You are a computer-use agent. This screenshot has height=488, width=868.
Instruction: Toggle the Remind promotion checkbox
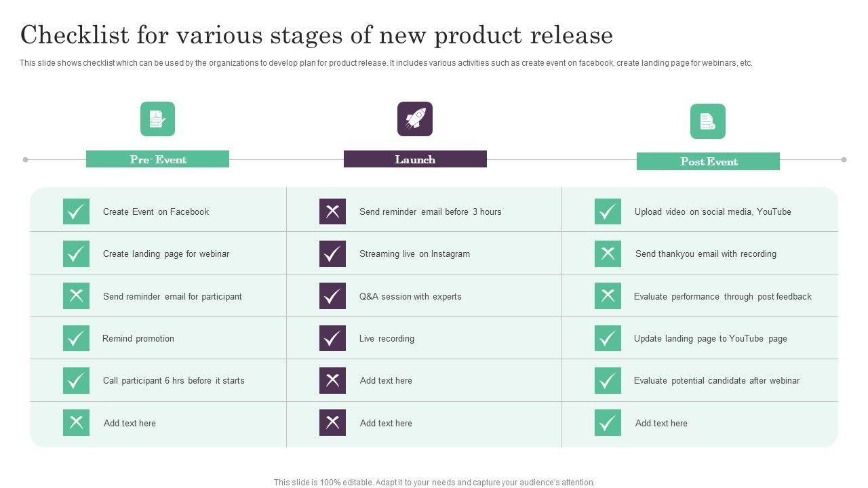pos(76,338)
